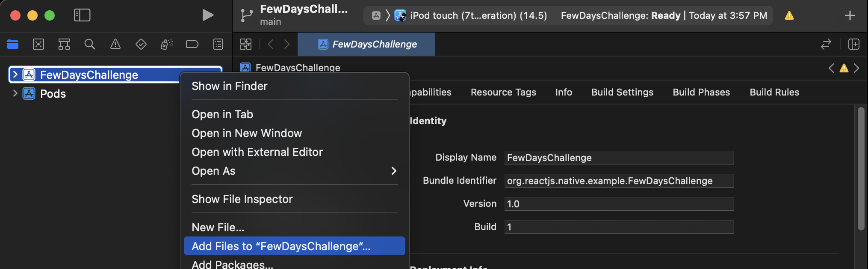Toggle the editor review swap arrows
This screenshot has width=868, height=269.
tap(826, 44)
